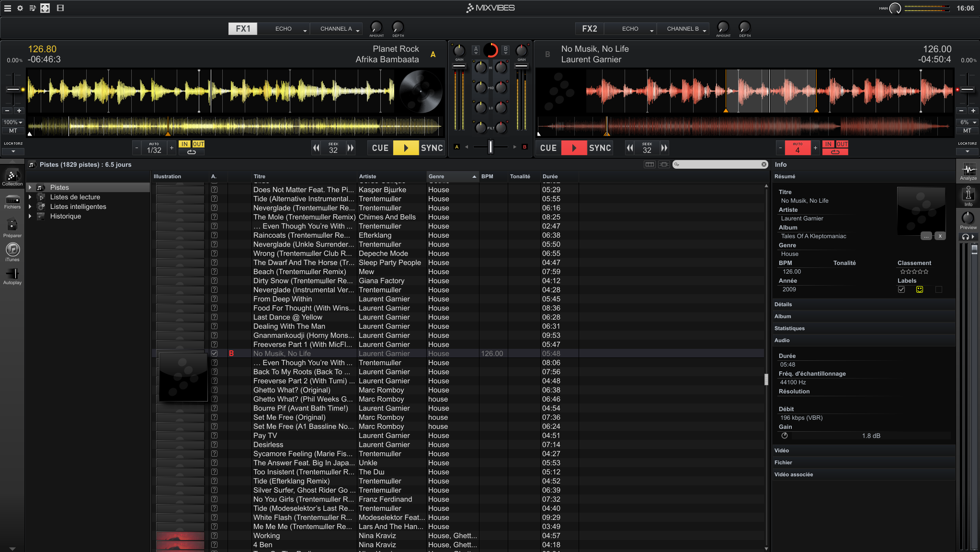Viewport: 980px width, 552px height.
Task: Open the Fichiers sidebar icon
Action: [x=12, y=202]
